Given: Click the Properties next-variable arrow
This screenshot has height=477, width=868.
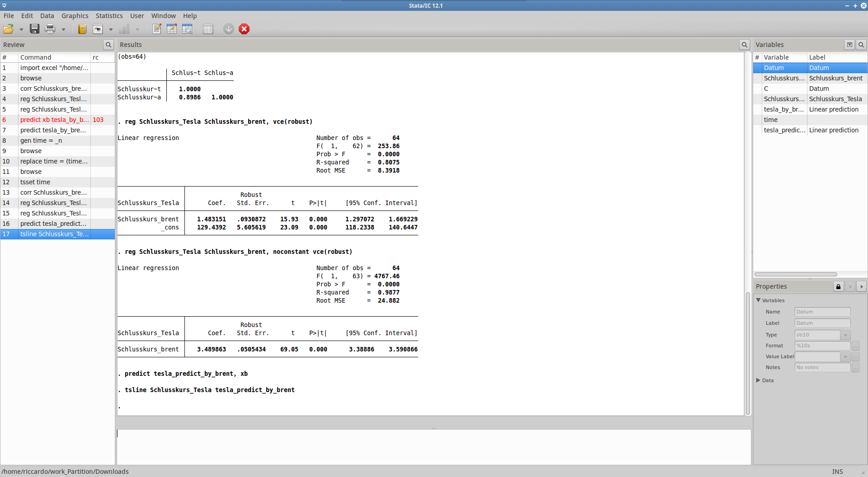Looking at the screenshot, I should click(862, 286).
